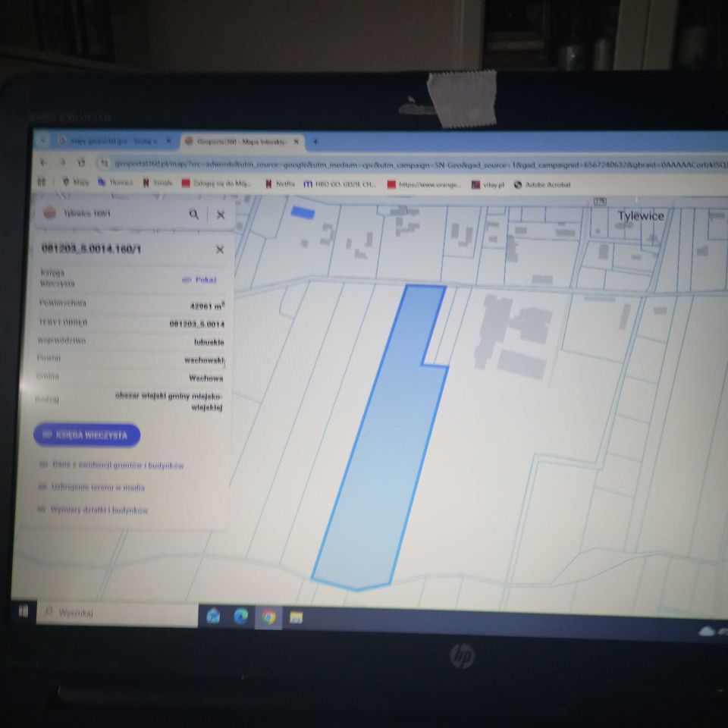This screenshot has width=728, height=728.
Task: Reload the page with the refresh icon
Action: [82, 162]
